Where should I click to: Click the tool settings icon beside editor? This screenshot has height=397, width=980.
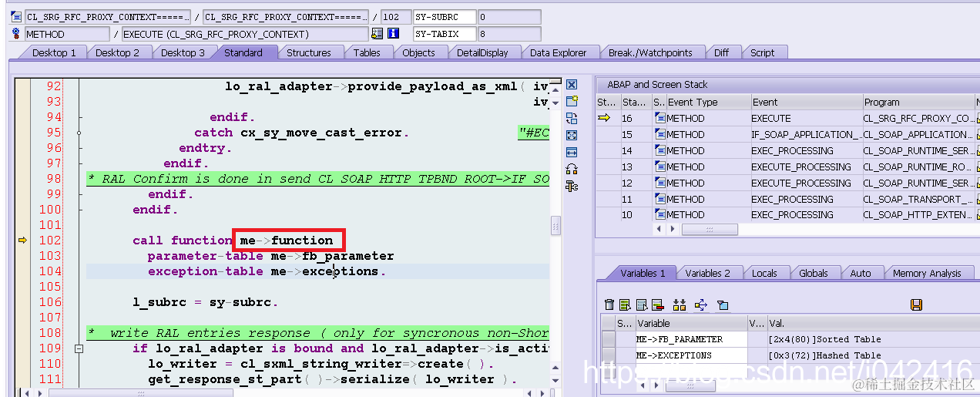point(572,186)
